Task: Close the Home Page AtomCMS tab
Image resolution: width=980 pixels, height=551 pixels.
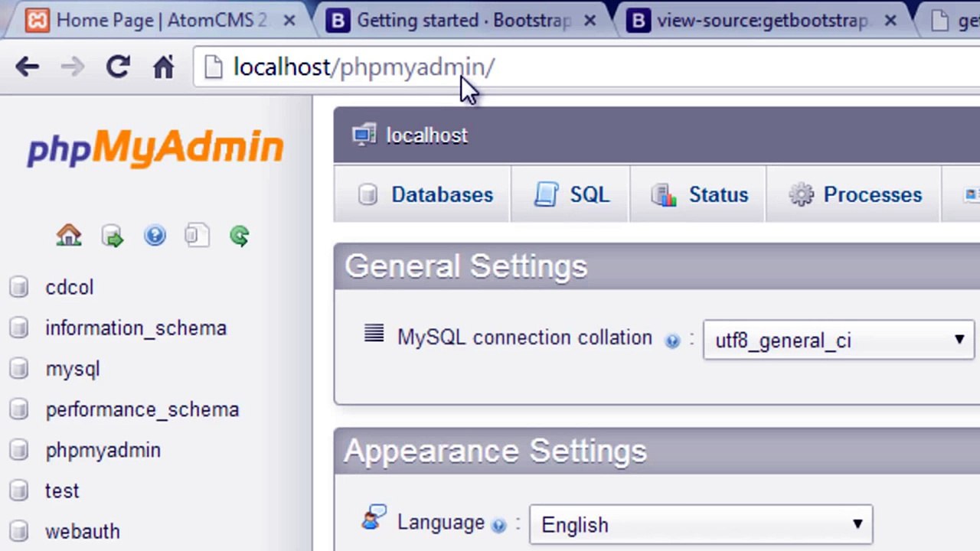Action: pyautogui.click(x=289, y=21)
